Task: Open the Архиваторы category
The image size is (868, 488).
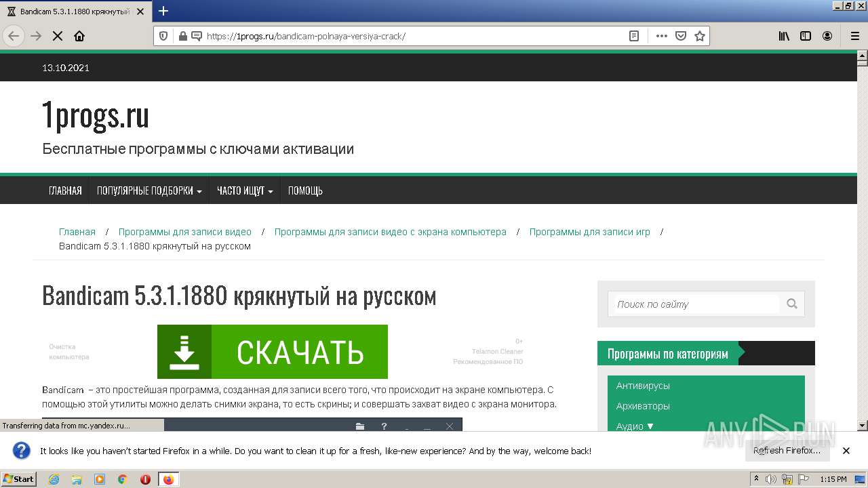Action: pos(643,406)
